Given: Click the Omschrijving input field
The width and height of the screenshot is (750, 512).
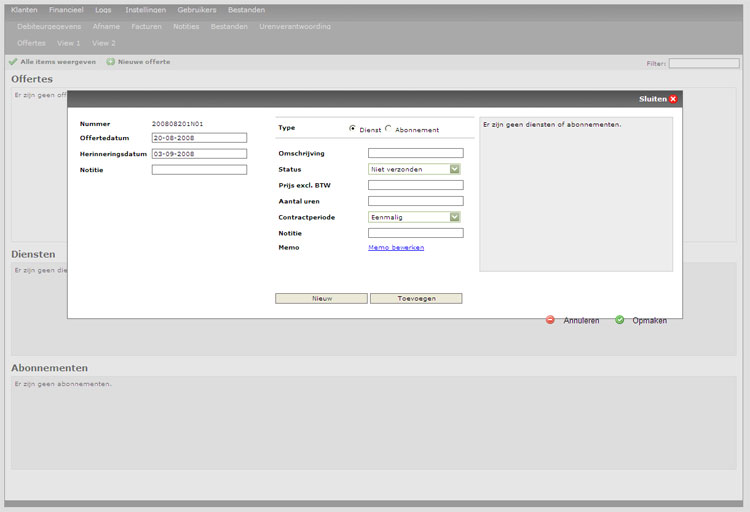Looking at the screenshot, I should click(416, 153).
